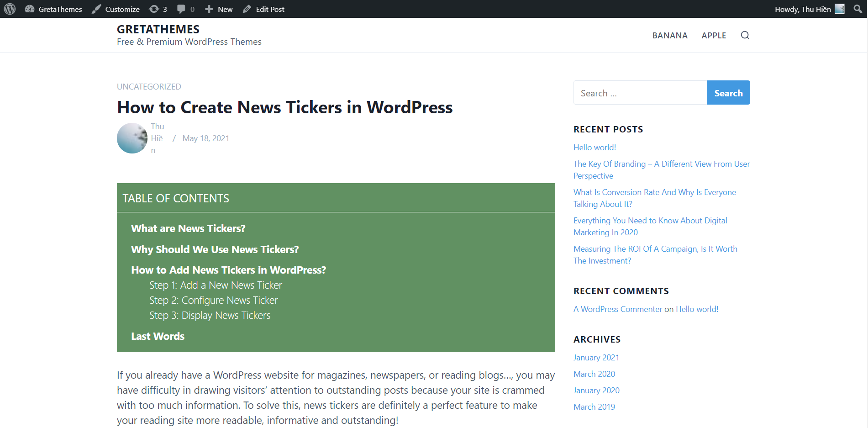Image resolution: width=868 pixels, height=428 pixels.
Task: Open the admin bar search magnifier
Action: coord(858,9)
